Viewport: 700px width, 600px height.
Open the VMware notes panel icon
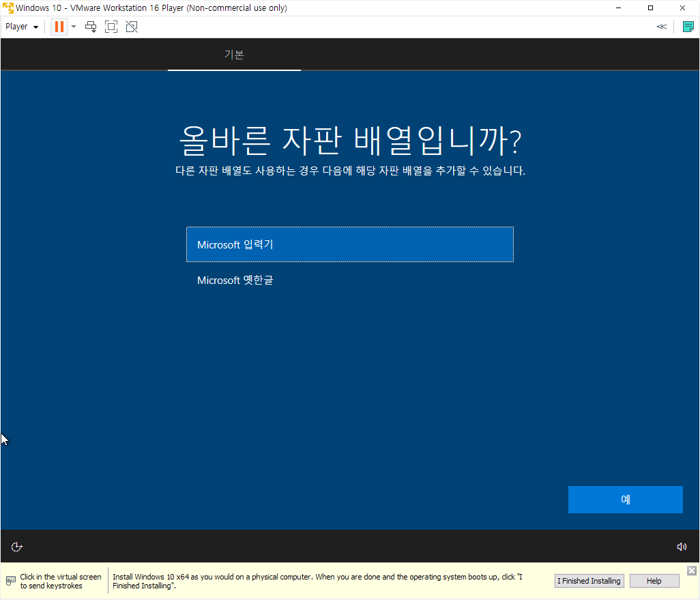coord(688,27)
